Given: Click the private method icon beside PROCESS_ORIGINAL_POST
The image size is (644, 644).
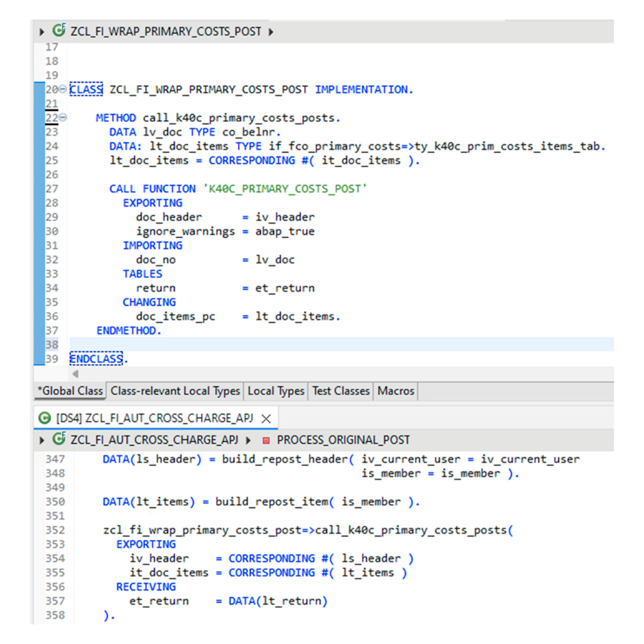Looking at the screenshot, I should point(266,440).
